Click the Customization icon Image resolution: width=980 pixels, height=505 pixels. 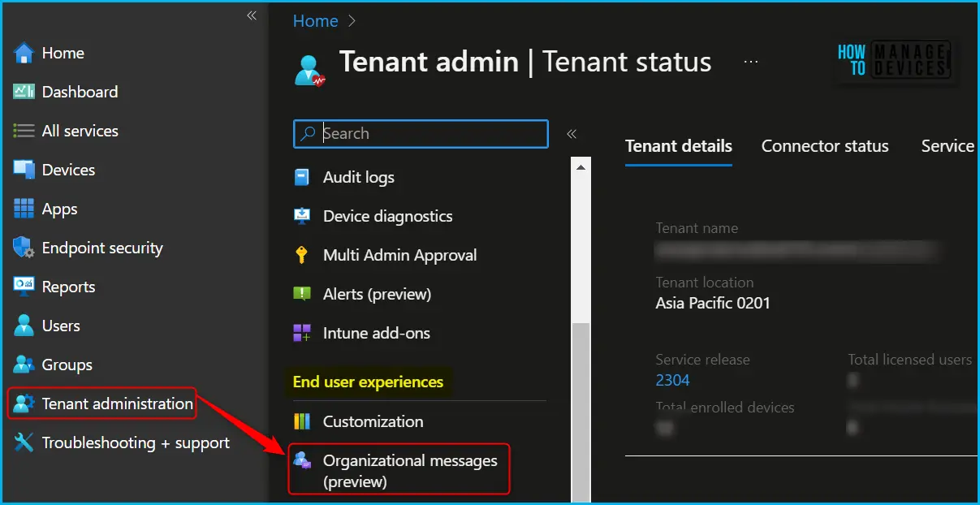302,421
